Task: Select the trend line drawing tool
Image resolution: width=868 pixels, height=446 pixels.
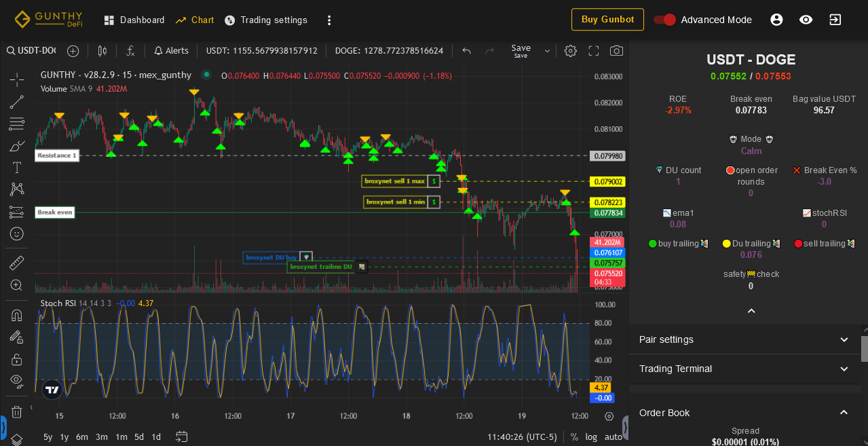Action: click(17, 102)
